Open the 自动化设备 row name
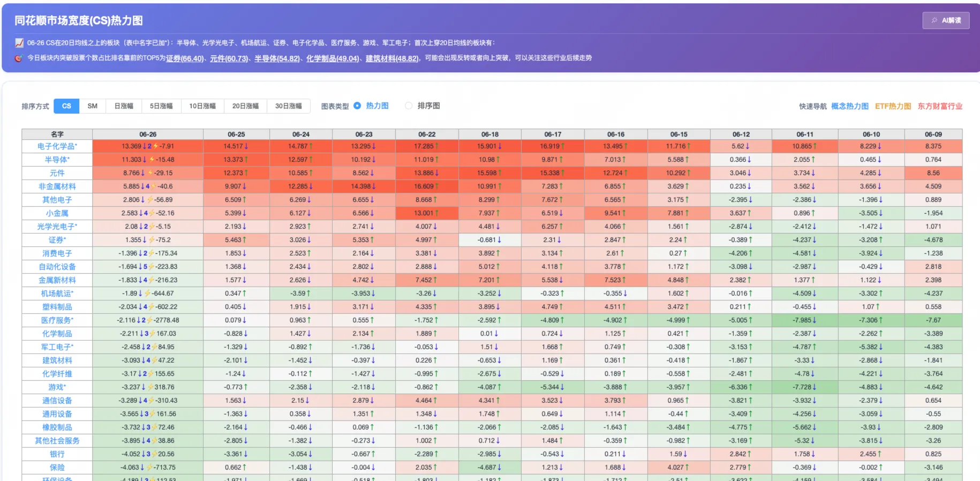980x481 pixels. 57,267
